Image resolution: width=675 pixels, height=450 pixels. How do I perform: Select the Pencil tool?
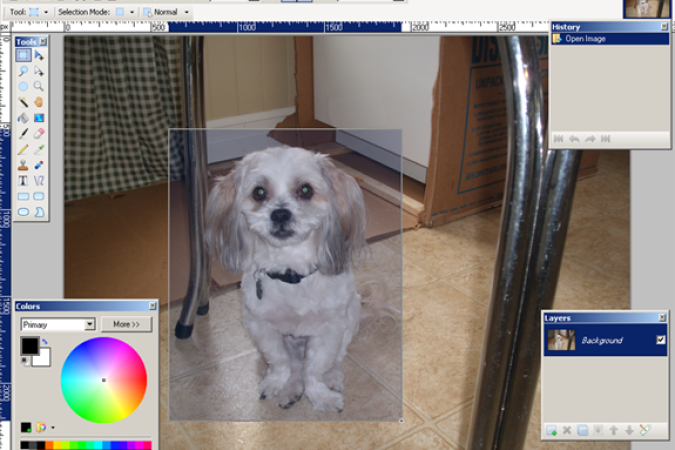(23, 149)
